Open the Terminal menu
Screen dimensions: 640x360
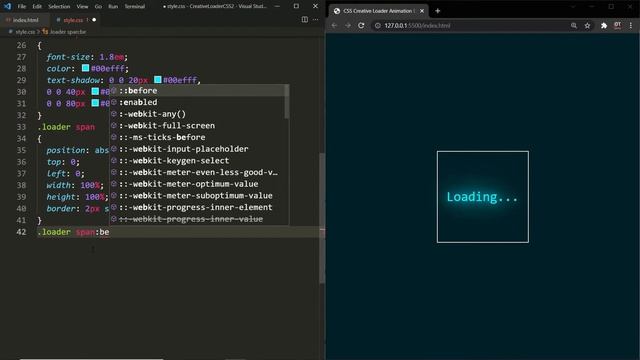135,7
